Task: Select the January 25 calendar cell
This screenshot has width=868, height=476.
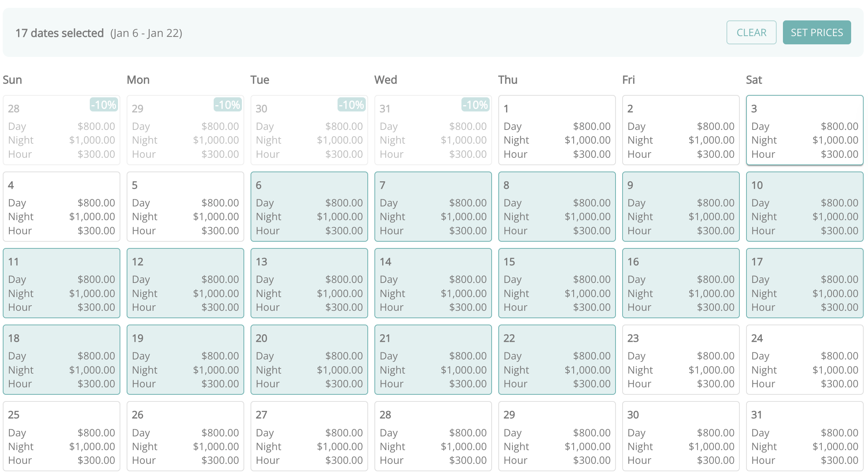Action: [x=62, y=436]
